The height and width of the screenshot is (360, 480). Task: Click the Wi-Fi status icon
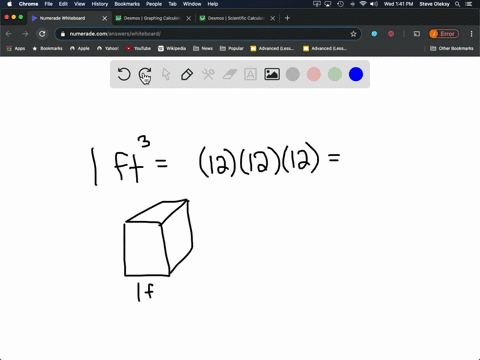[363, 4]
